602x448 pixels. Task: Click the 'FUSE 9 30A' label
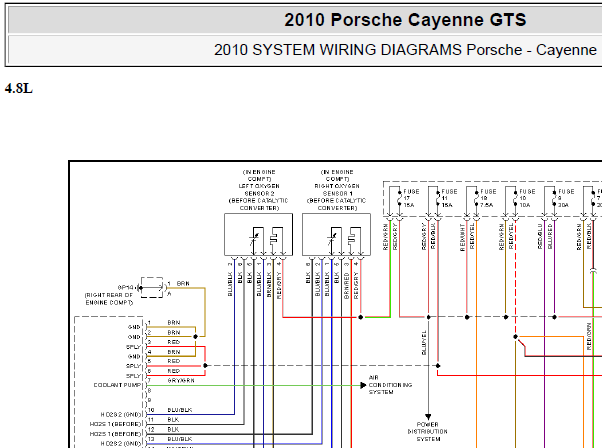[x=566, y=198]
